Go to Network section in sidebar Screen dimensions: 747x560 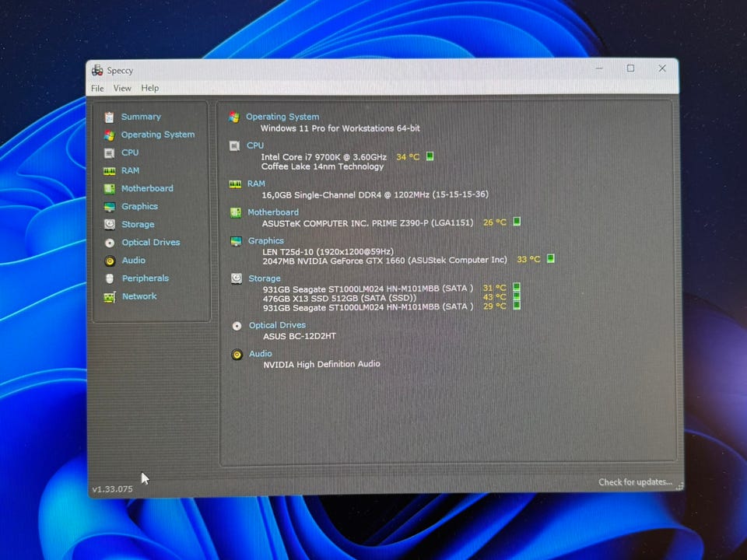point(139,296)
